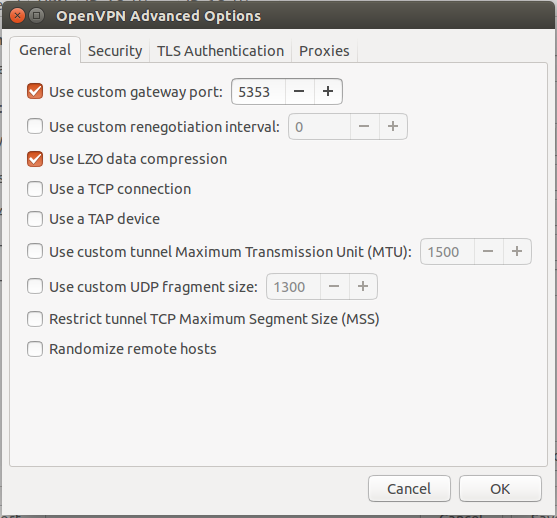Decrease the tunnel MTU value

coord(488,252)
